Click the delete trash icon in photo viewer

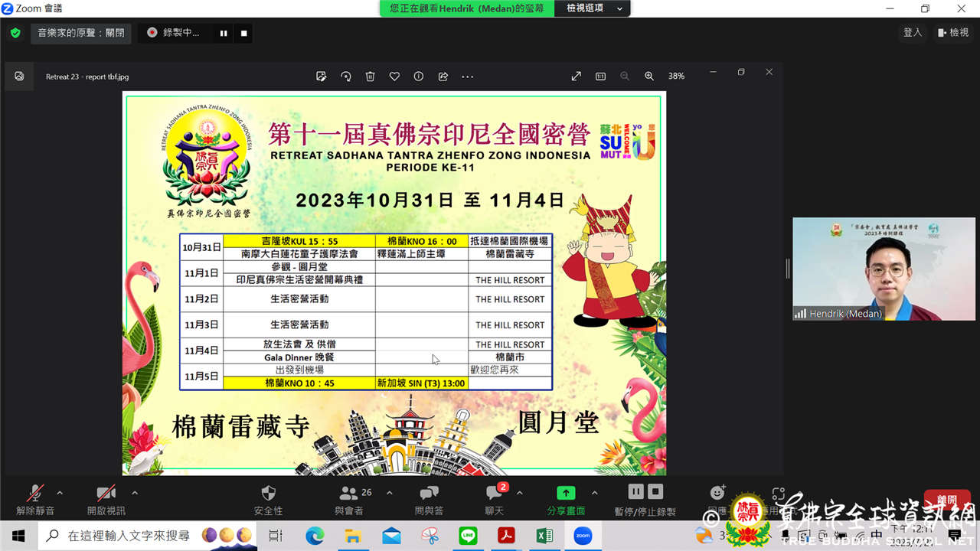pos(371,77)
